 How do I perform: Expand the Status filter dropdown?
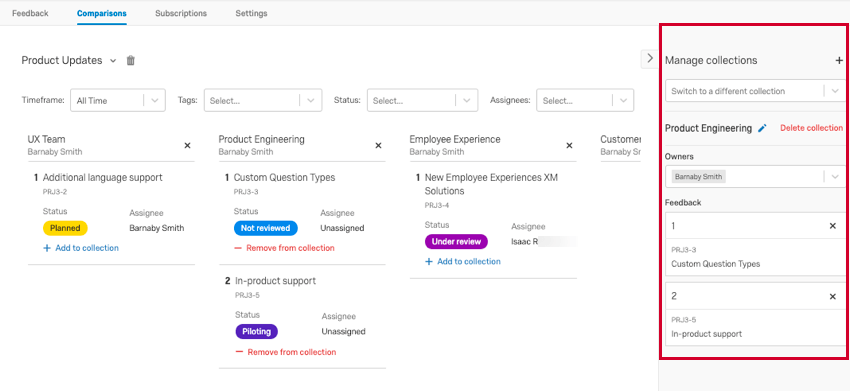click(422, 100)
